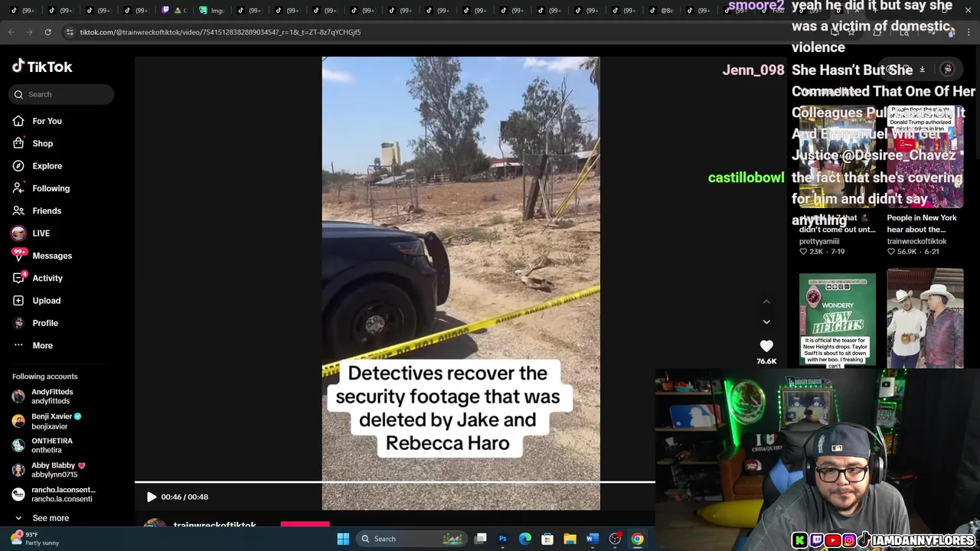Open the Chrome three-dot menu
The height and width of the screenshot is (551, 980).
tap(969, 32)
